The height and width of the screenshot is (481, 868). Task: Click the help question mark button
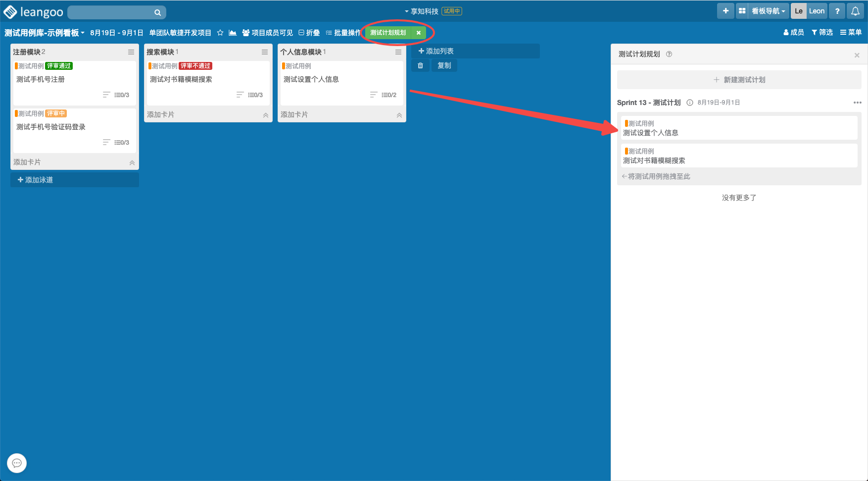(x=837, y=11)
